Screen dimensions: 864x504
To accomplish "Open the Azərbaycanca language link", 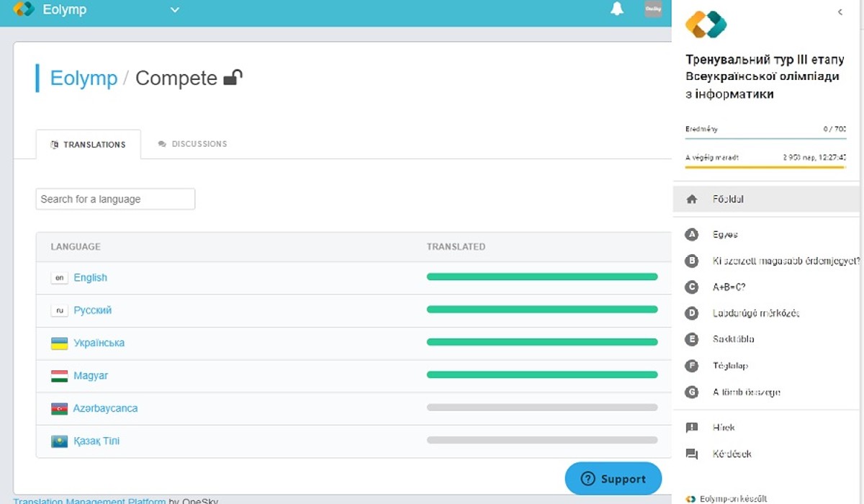I will pyautogui.click(x=105, y=408).
